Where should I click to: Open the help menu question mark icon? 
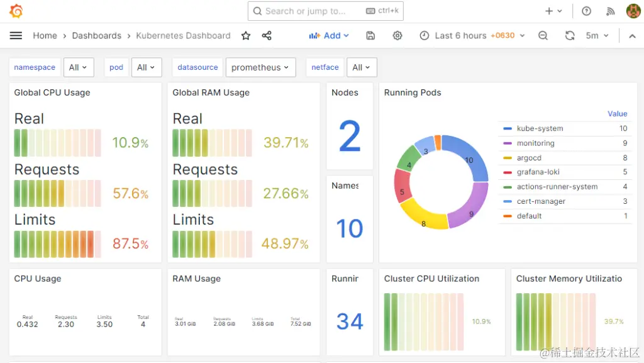(587, 11)
